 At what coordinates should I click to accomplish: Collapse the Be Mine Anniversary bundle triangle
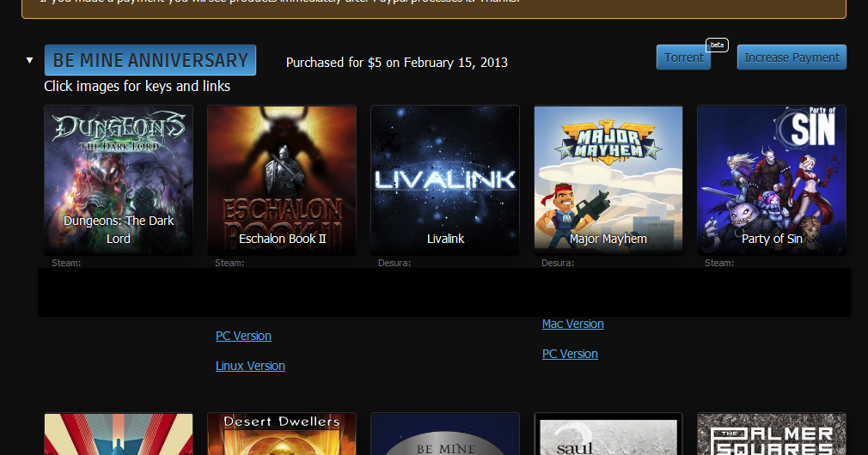[x=30, y=60]
